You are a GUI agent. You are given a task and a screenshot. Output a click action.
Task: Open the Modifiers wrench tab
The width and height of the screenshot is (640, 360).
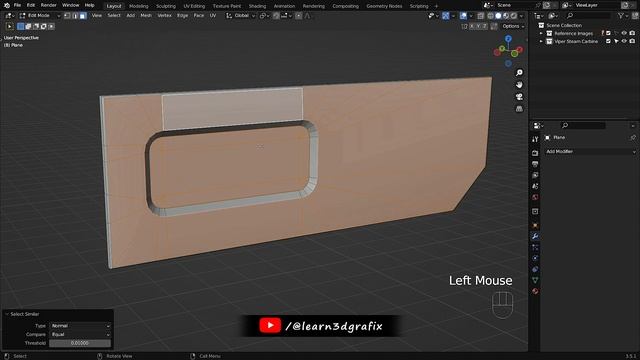(535, 236)
